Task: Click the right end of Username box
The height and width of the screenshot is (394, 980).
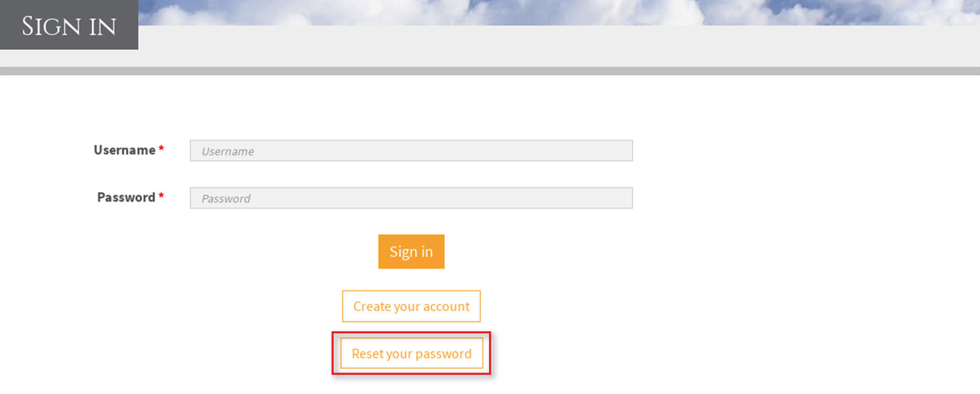Action: [x=622, y=151]
